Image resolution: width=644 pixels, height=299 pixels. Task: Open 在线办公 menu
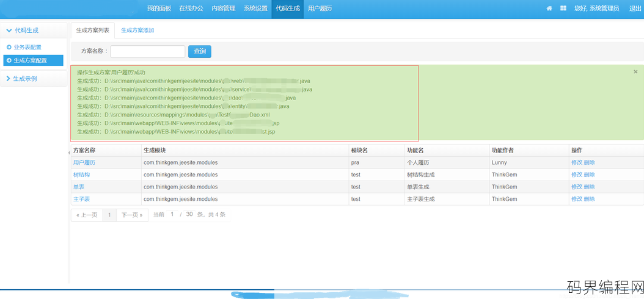(191, 8)
